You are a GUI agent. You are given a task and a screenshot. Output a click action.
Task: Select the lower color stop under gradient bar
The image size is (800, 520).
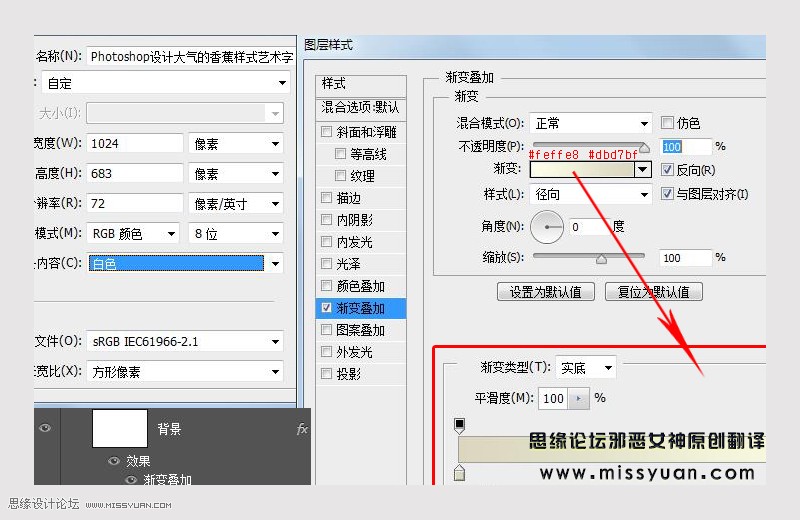[459, 473]
